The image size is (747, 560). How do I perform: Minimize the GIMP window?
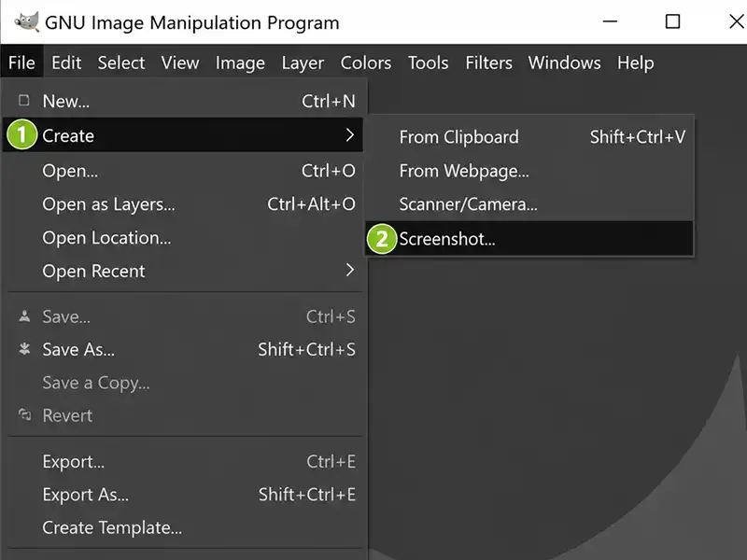click(x=610, y=21)
